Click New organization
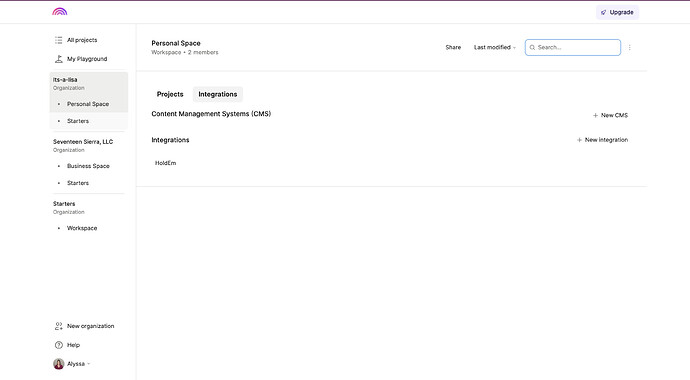 pyautogui.click(x=90, y=326)
